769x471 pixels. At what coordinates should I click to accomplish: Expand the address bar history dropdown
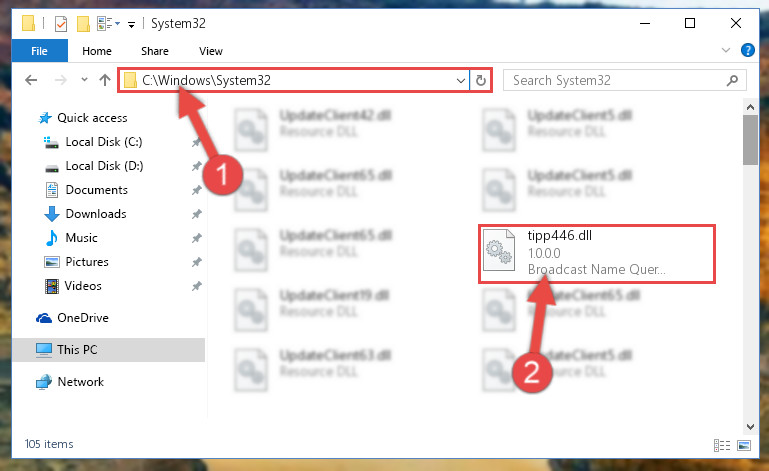[461, 80]
